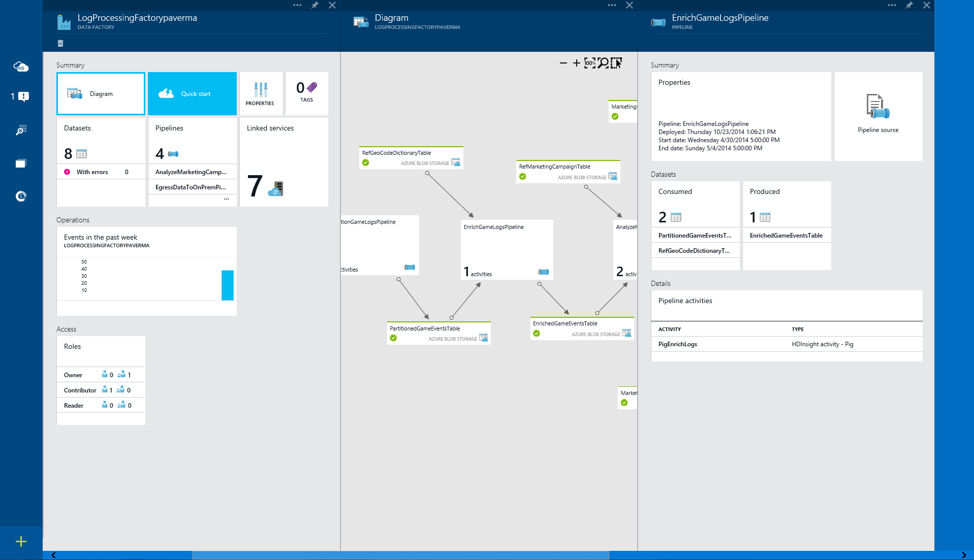Click the green New plus button
This screenshot has width=974, height=560.
[21, 542]
